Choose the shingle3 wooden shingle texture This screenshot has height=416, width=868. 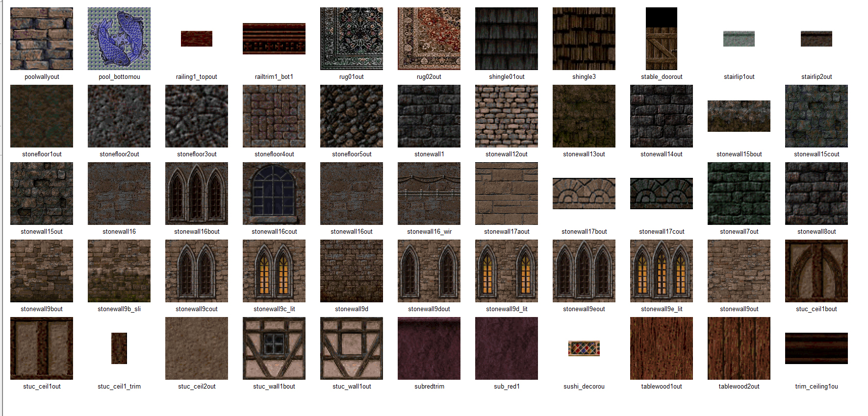[x=584, y=39]
